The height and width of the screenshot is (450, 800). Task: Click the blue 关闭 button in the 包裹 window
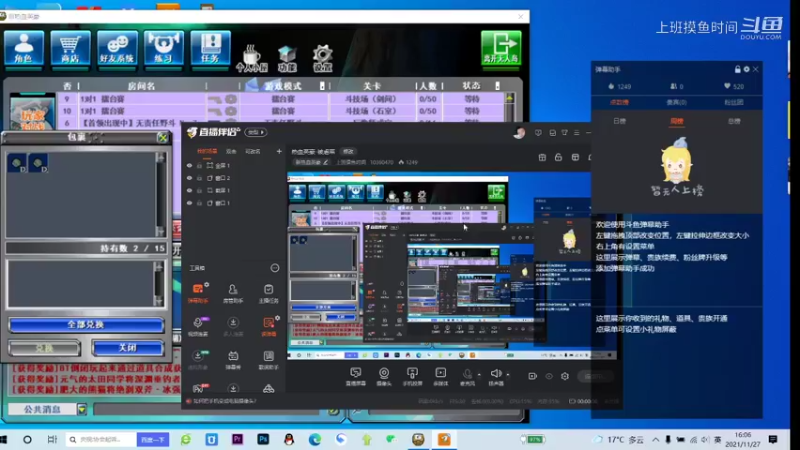pos(128,348)
